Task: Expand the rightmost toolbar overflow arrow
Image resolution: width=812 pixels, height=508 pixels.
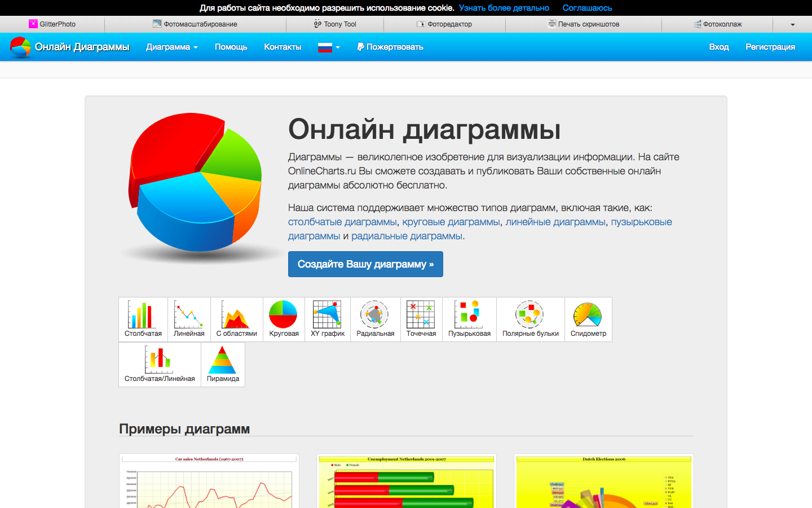Action: [x=793, y=24]
